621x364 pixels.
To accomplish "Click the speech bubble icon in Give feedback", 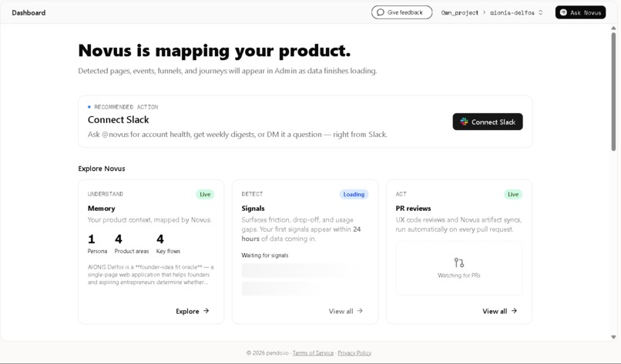I will (380, 12).
